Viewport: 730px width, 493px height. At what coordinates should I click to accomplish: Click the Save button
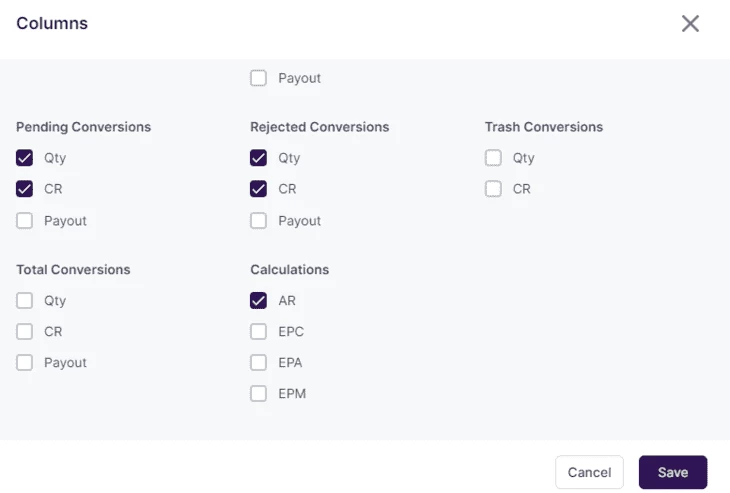click(673, 472)
